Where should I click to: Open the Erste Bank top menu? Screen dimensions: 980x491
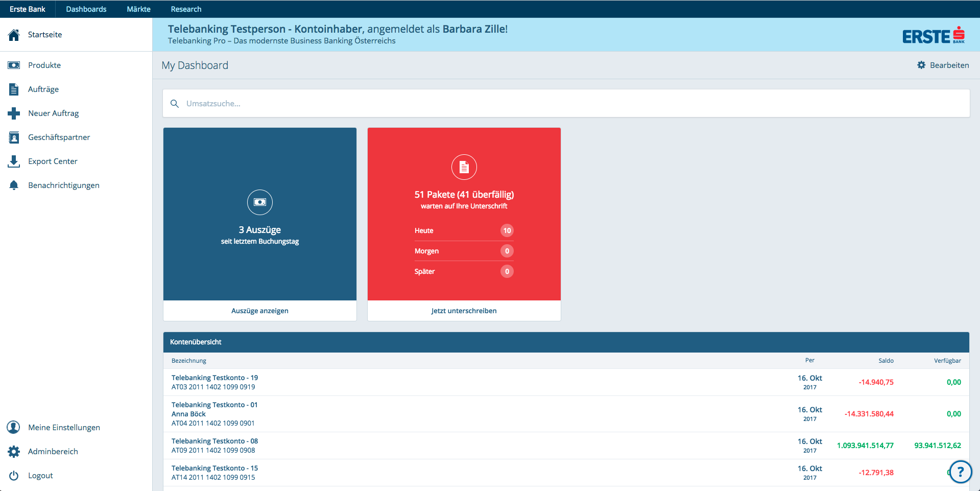coord(28,9)
